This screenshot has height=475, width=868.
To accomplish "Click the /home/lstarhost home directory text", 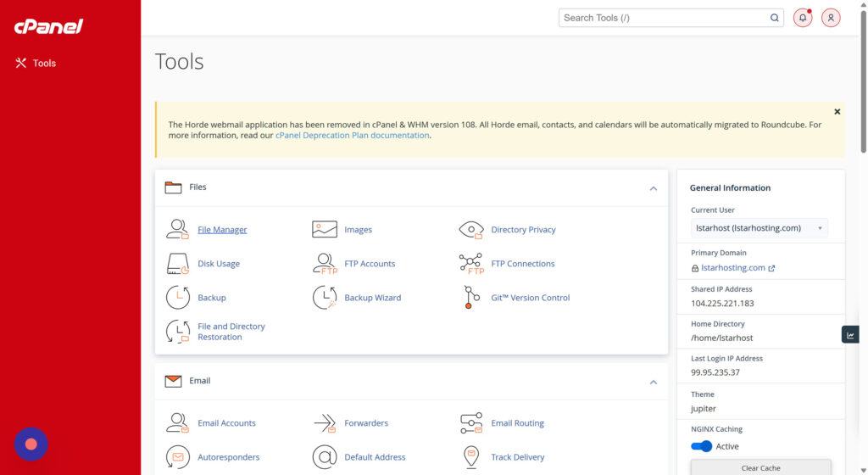I will click(722, 338).
